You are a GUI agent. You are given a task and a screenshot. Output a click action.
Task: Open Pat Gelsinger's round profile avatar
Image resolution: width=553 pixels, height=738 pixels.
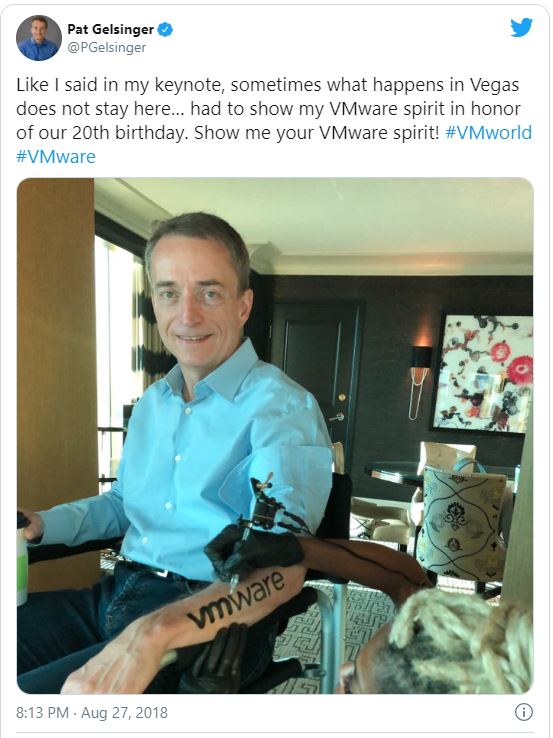tap(39, 38)
